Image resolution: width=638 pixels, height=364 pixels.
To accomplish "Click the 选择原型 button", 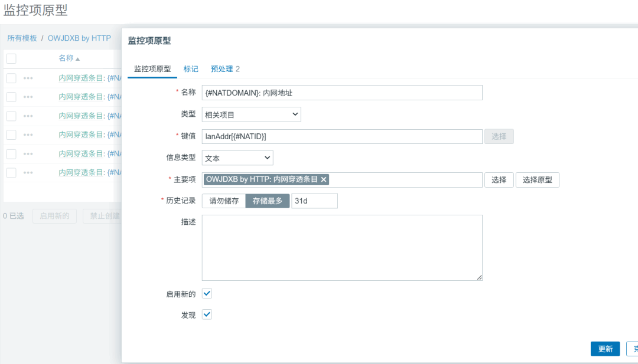I will [537, 180].
